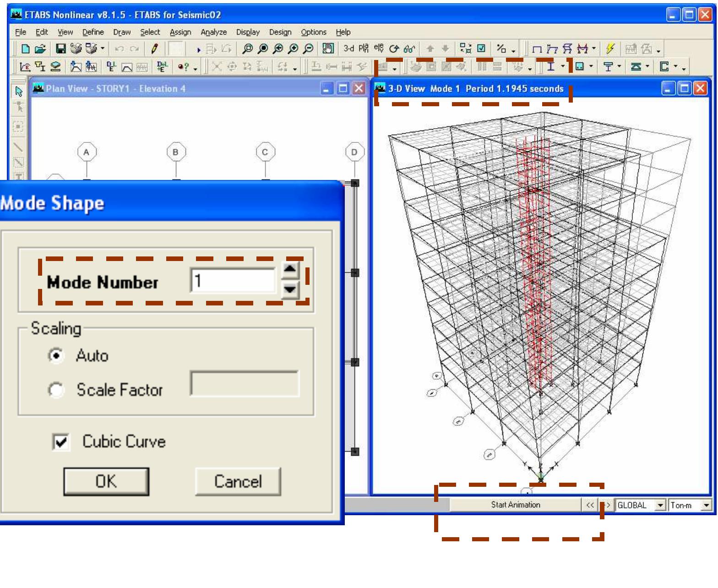Save the model with the floppy disk icon
This screenshot has height=588, width=718.
pos(60,49)
